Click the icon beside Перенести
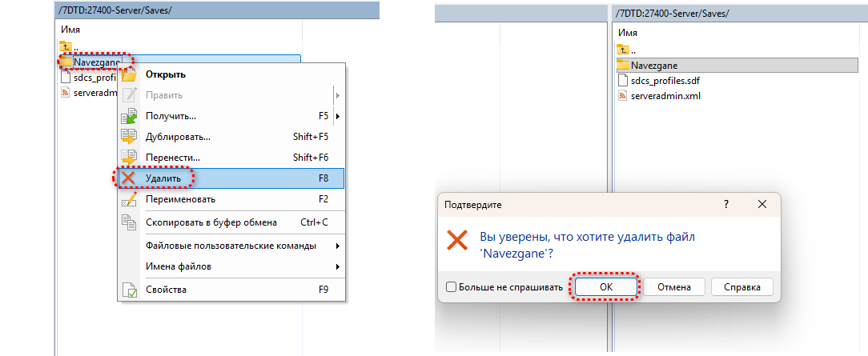Viewport: 868px width, 356px height. click(128, 158)
